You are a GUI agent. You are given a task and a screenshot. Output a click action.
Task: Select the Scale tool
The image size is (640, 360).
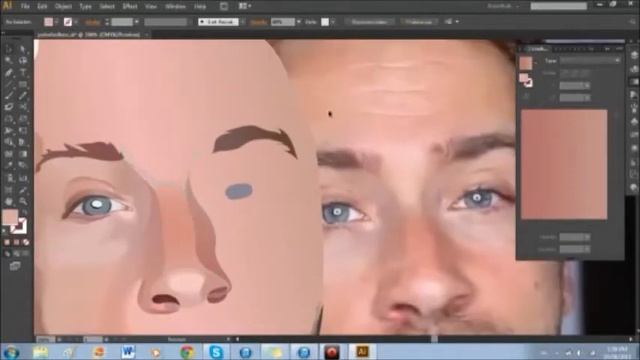(x=23, y=119)
